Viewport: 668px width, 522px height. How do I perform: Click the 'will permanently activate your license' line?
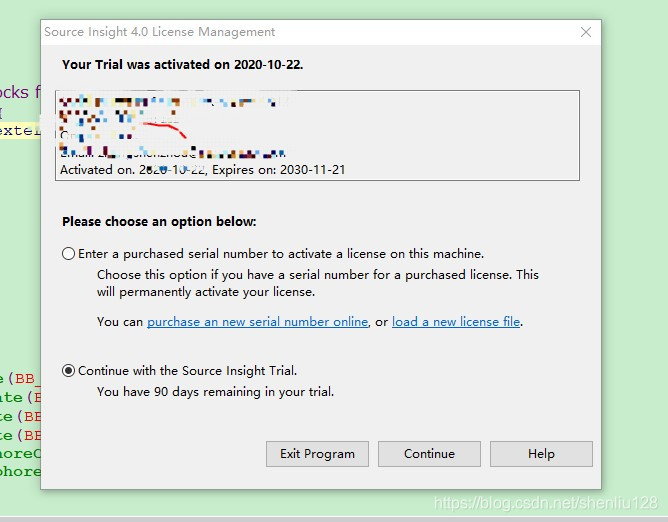click(x=206, y=292)
